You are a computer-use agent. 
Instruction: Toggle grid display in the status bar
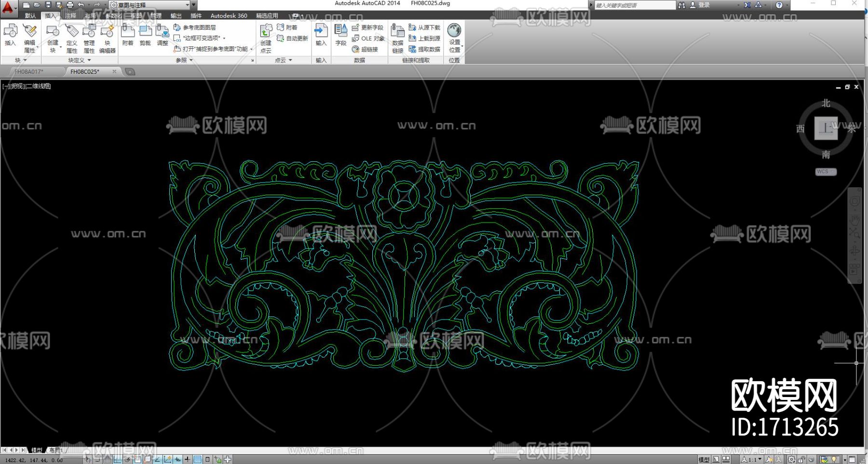[108, 460]
